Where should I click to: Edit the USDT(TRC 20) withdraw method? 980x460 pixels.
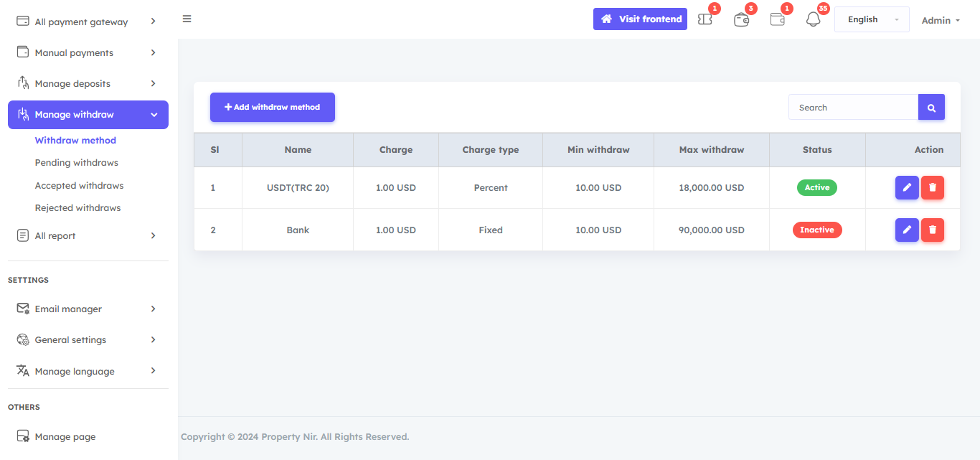(907, 187)
